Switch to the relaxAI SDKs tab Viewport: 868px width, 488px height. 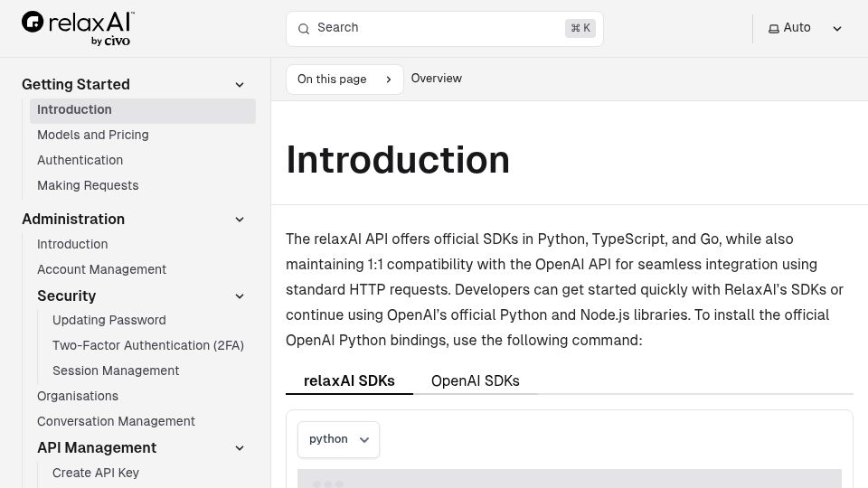click(x=349, y=380)
